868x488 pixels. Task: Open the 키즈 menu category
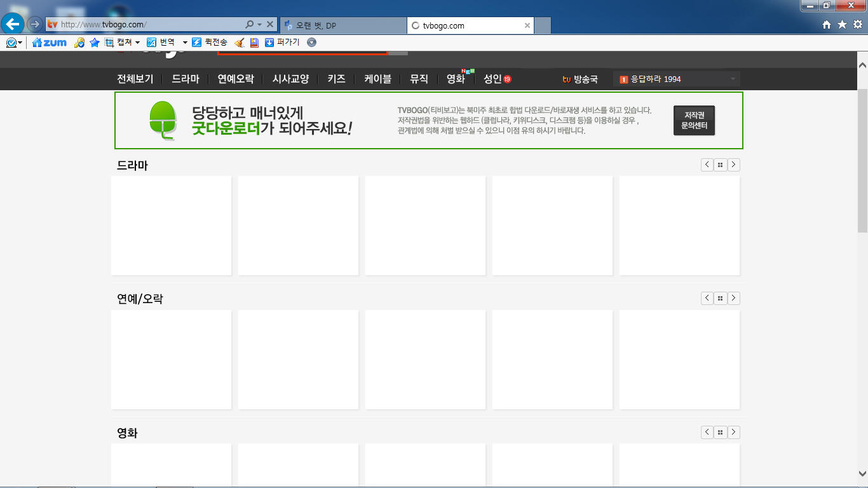pos(336,79)
